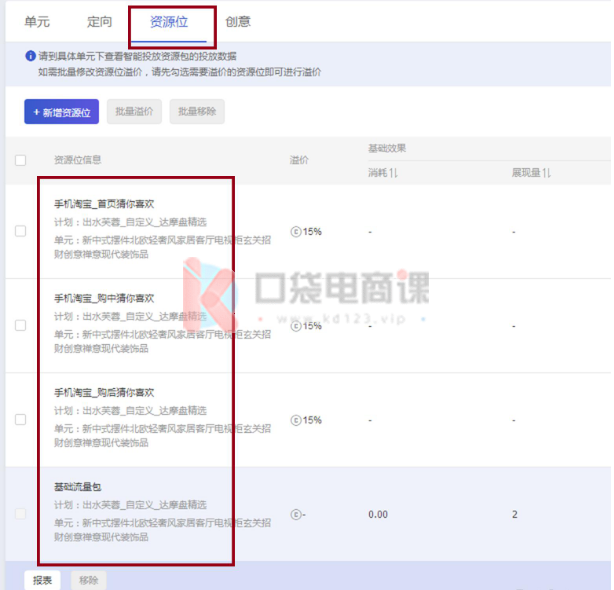Check the 手机淘宝_购中猜你喜欢 row checkbox
The width and height of the screenshot is (614, 590).
[x=20, y=325]
